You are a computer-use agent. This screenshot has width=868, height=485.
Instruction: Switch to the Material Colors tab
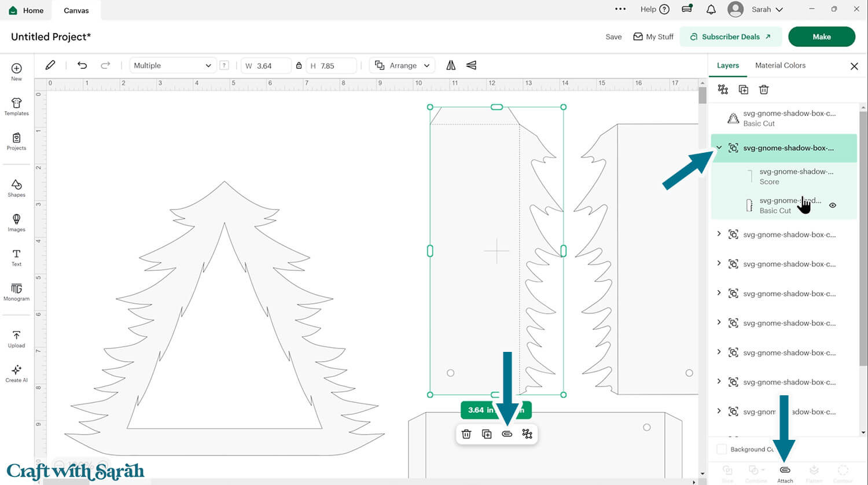tap(780, 65)
